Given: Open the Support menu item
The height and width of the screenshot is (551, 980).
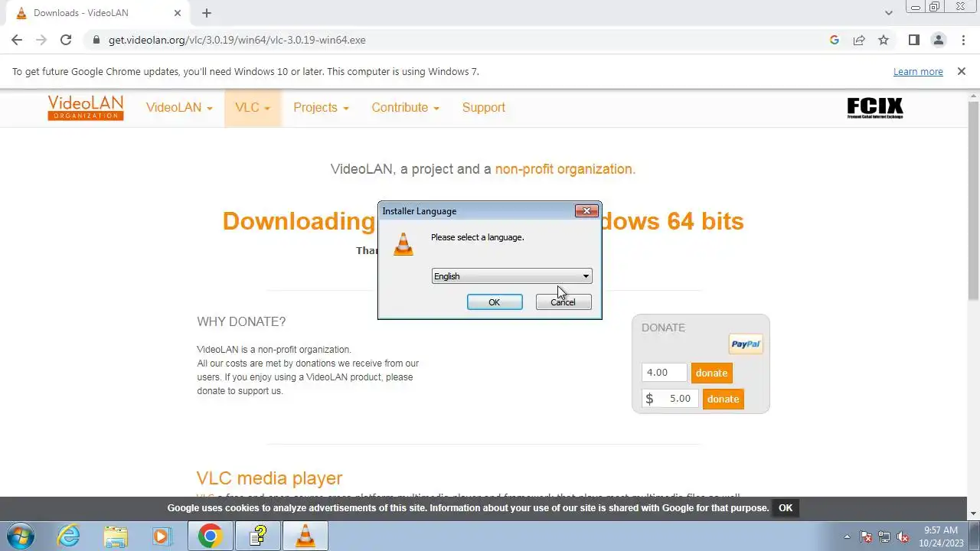Looking at the screenshot, I should pos(484,108).
